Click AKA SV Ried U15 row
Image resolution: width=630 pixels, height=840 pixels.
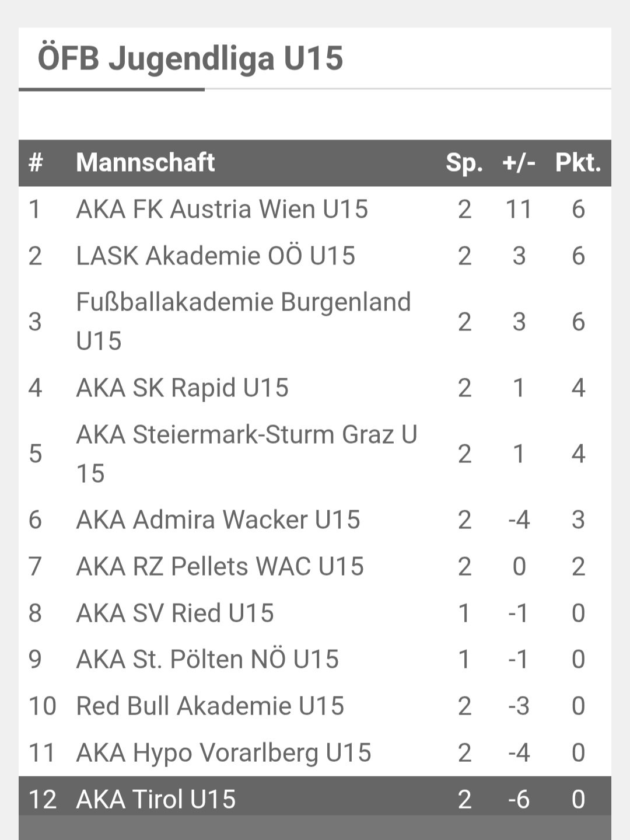pos(315,613)
